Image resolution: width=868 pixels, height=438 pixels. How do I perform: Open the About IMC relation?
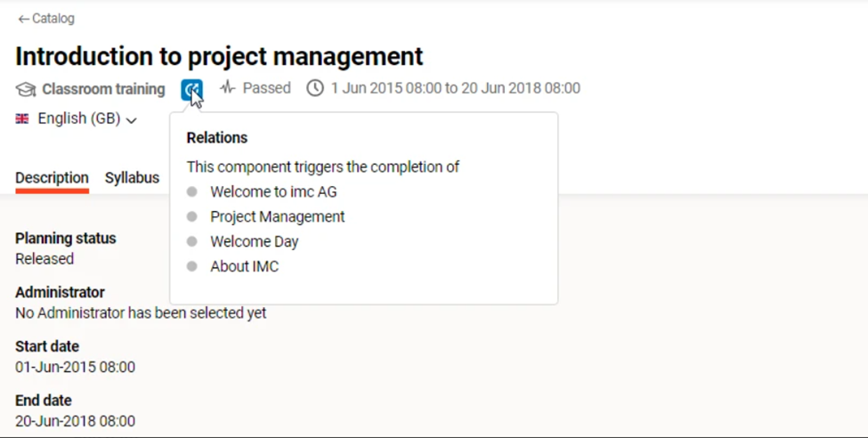[244, 266]
